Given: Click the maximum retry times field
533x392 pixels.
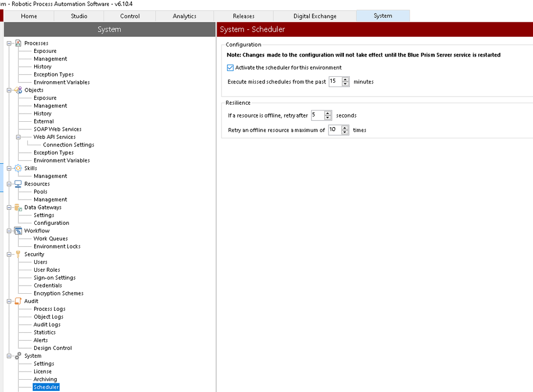Looking at the screenshot, I should (x=335, y=130).
